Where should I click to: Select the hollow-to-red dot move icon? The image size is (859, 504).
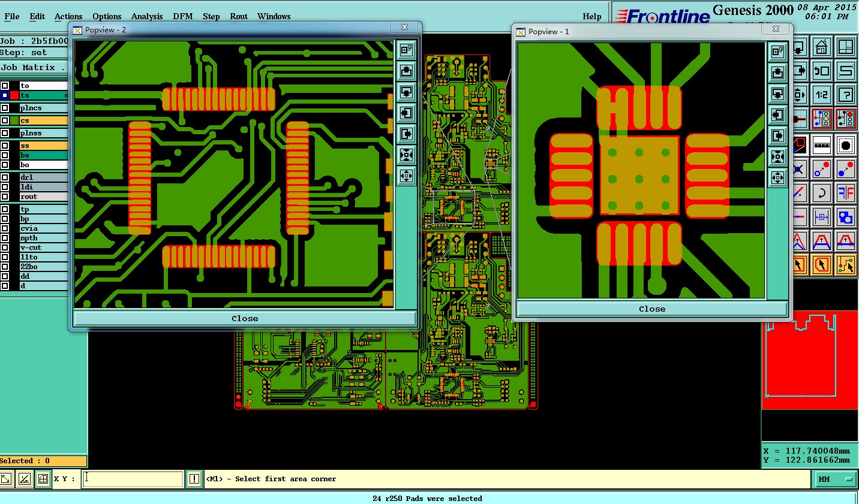pos(821,169)
